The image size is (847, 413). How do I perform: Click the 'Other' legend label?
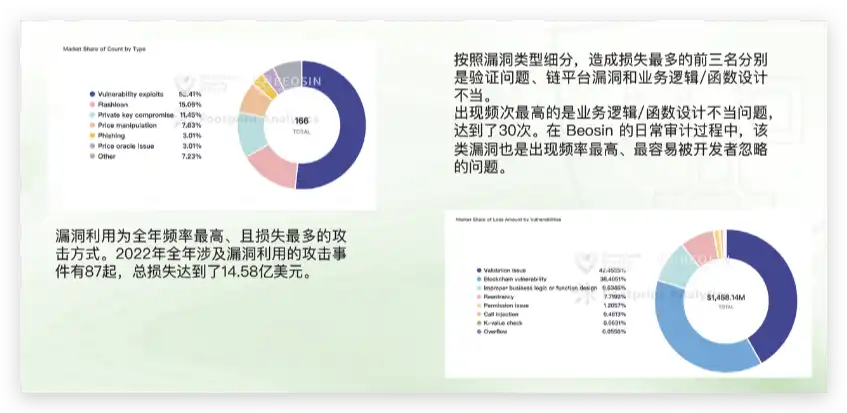pyautogui.click(x=107, y=156)
